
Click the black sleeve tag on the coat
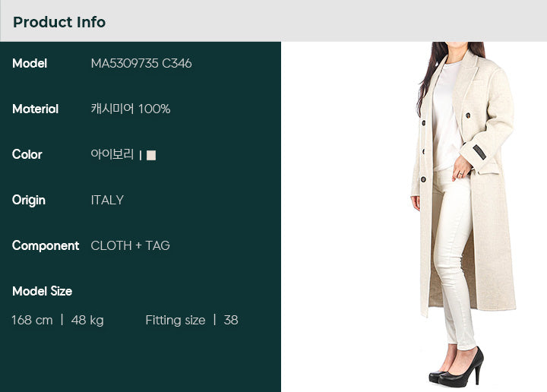[479, 153]
